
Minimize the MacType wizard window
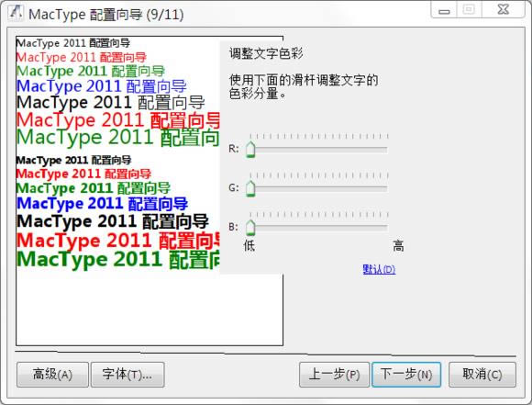444,10
